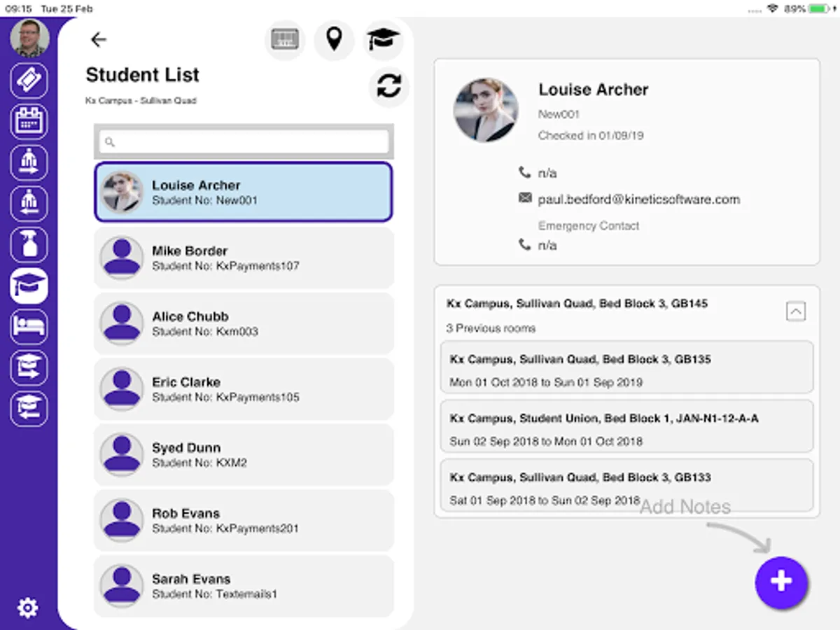The width and height of the screenshot is (840, 630).
Task: Open previous room Bed Block 3, GB133
Action: tap(626, 485)
